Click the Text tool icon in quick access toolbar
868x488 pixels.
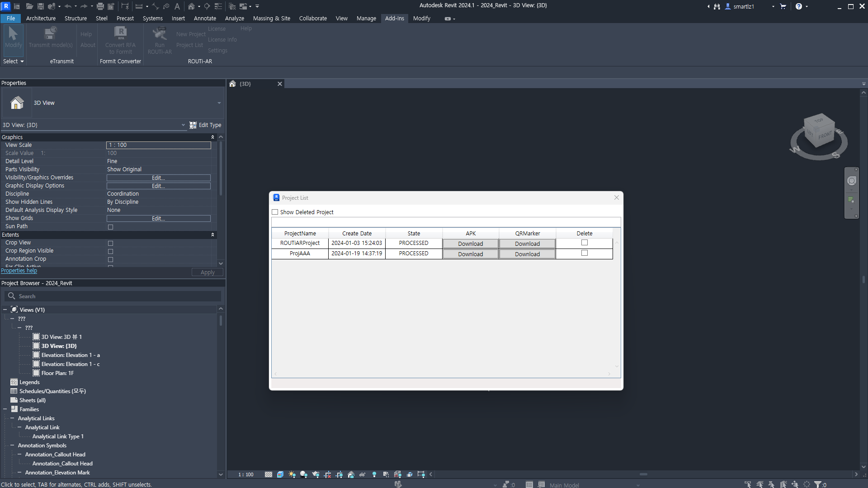(x=177, y=6)
